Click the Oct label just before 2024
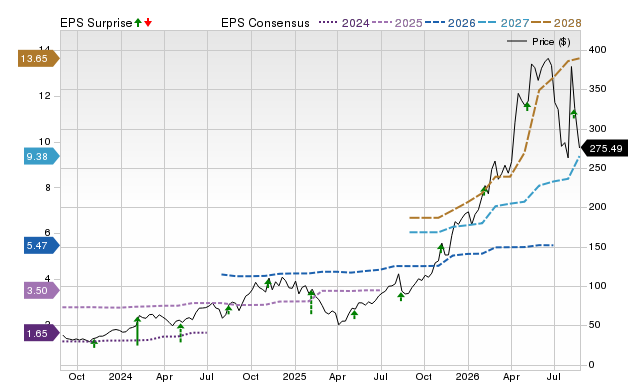 click(76, 376)
